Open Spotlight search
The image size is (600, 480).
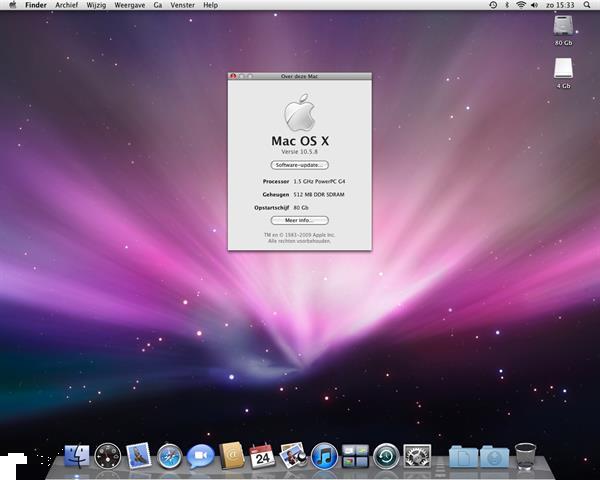tap(587, 5)
